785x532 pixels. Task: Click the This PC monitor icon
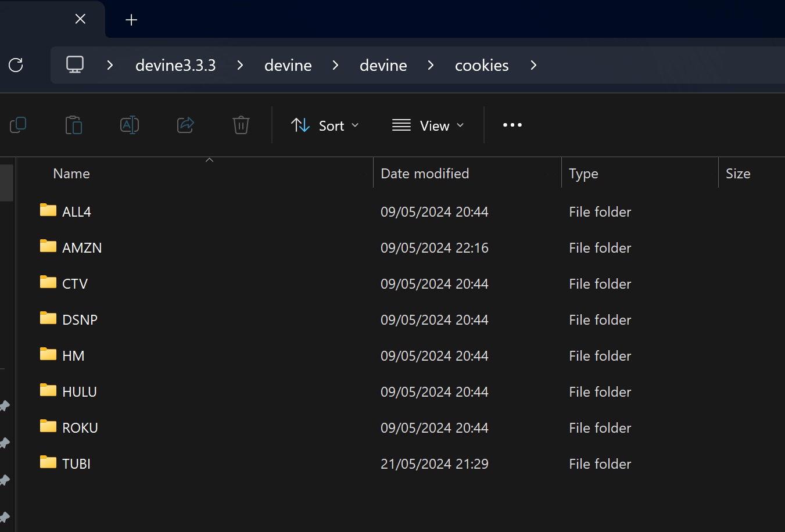(75, 64)
